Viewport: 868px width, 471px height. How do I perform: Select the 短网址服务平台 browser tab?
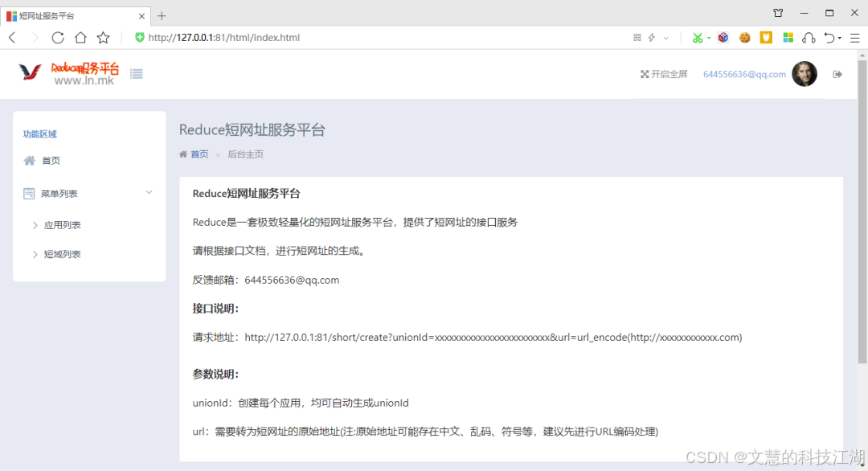pos(76,15)
